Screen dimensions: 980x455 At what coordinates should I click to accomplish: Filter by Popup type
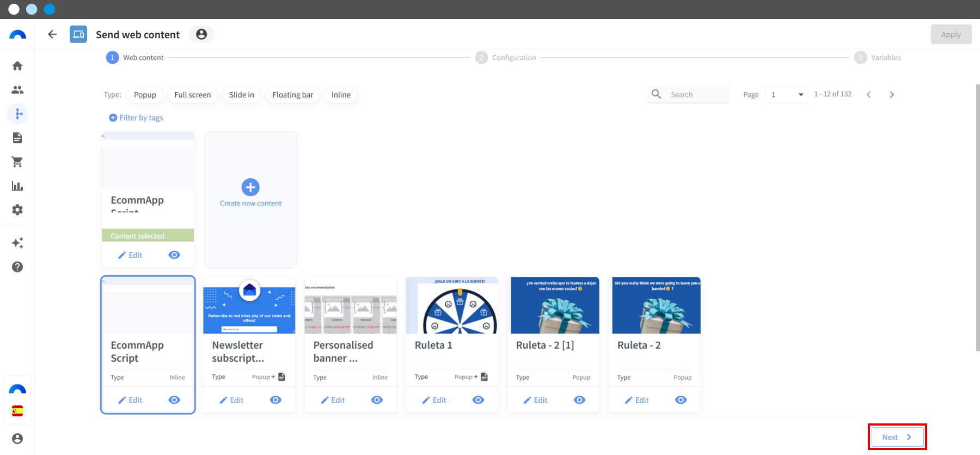pyautogui.click(x=145, y=95)
